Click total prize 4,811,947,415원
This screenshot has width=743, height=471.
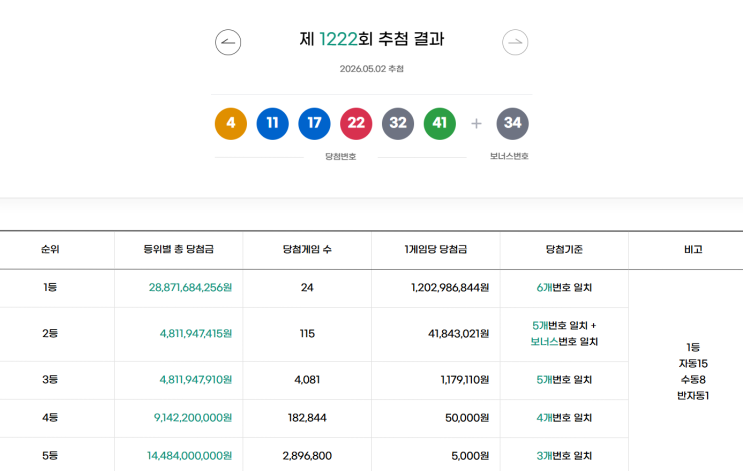pyautogui.click(x=196, y=334)
